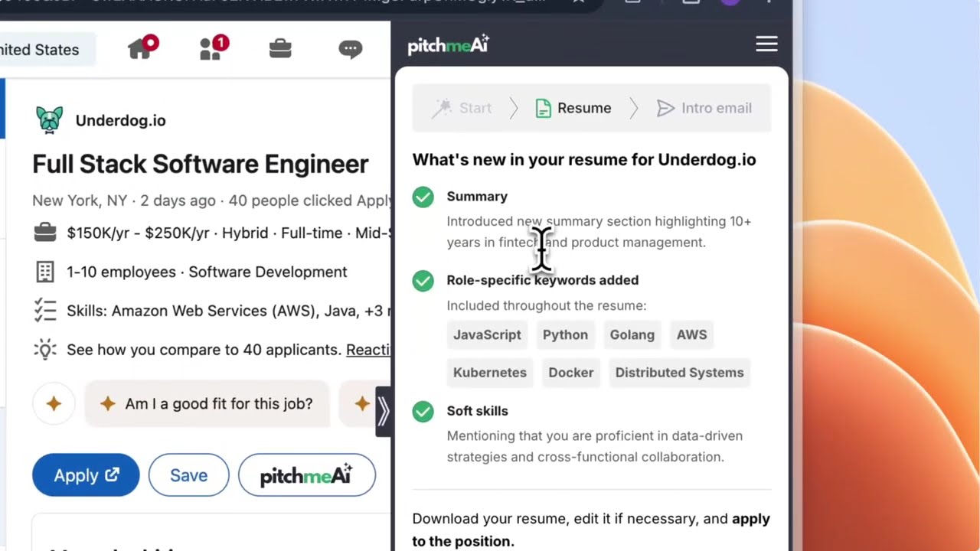Click the skills checklist icon

coord(45,311)
